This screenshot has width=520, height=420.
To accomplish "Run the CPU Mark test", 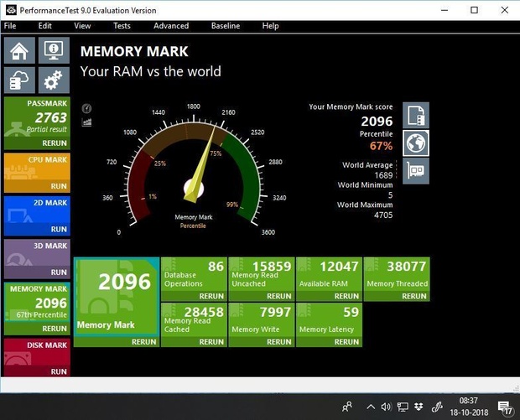I will click(59, 186).
